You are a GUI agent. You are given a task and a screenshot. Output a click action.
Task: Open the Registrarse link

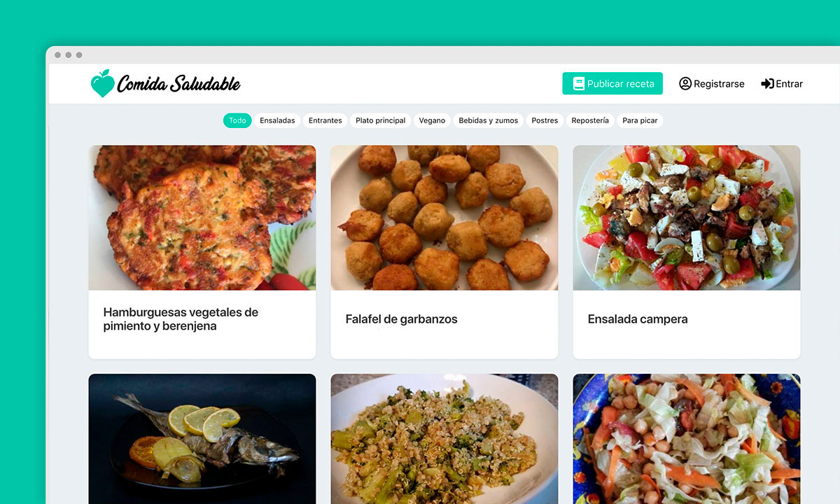pos(712,83)
